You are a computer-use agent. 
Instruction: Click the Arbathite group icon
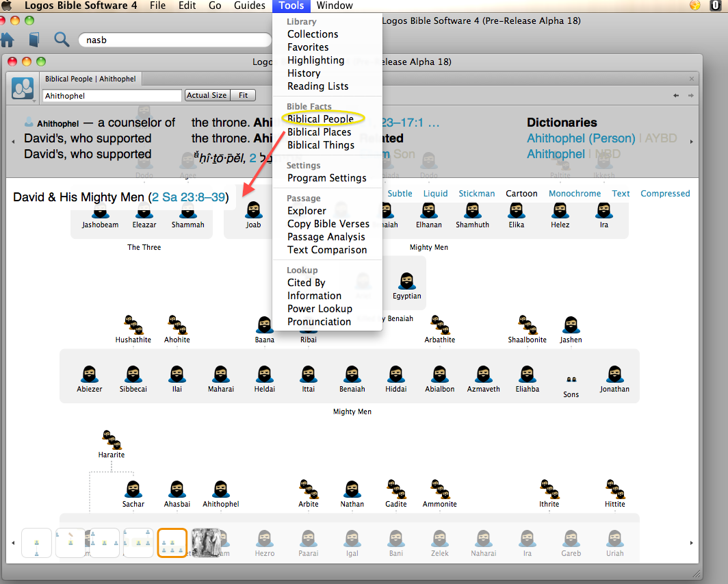tap(440, 325)
